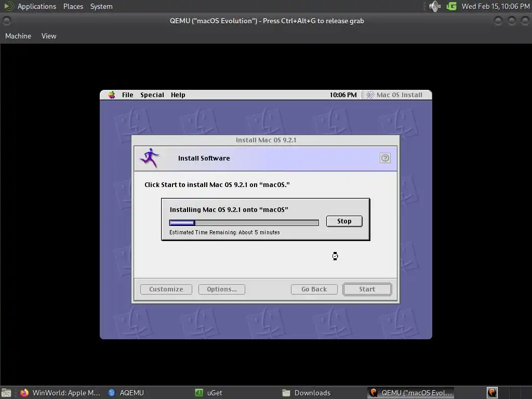Click the Click Start to install instruction text
This screenshot has height=399, width=532.
coord(217,185)
